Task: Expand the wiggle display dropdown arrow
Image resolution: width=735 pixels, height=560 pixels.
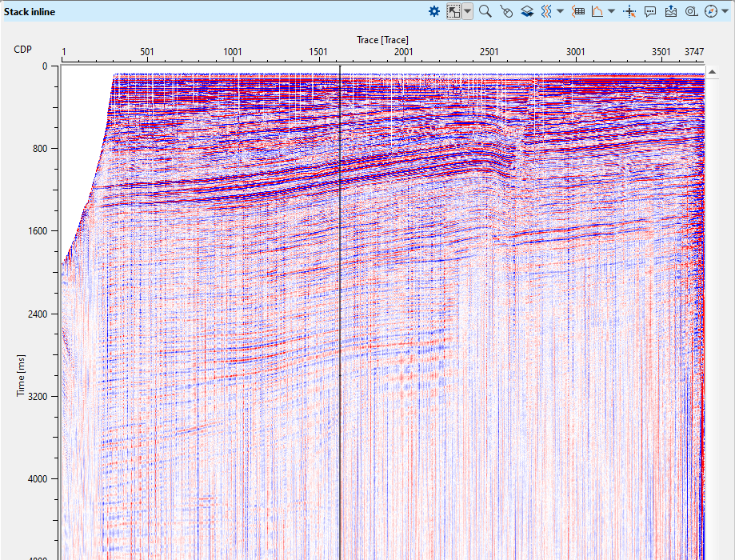Action: tap(560, 11)
